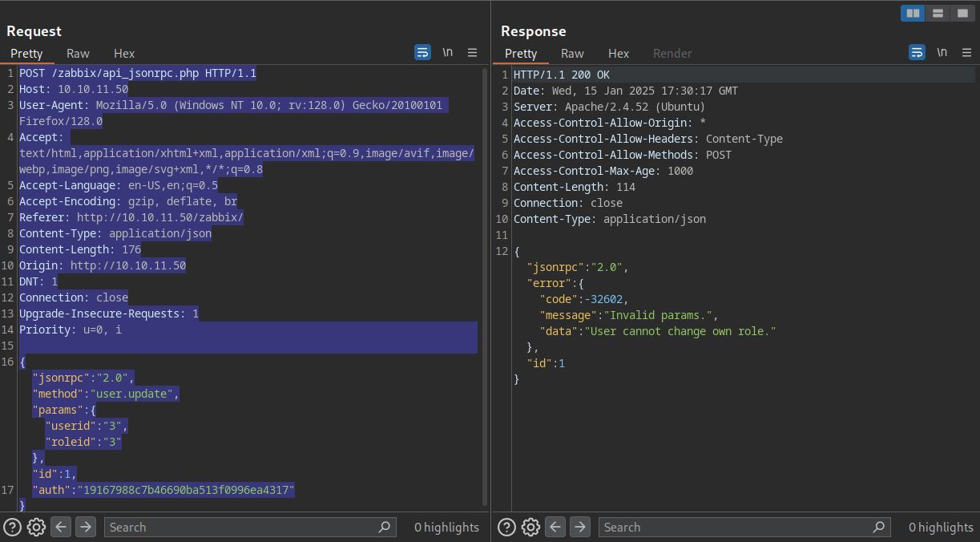This screenshot has height=542, width=980.
Task: Open Response search settings gear
Action: pyautogui.click(x=530, y=527)
